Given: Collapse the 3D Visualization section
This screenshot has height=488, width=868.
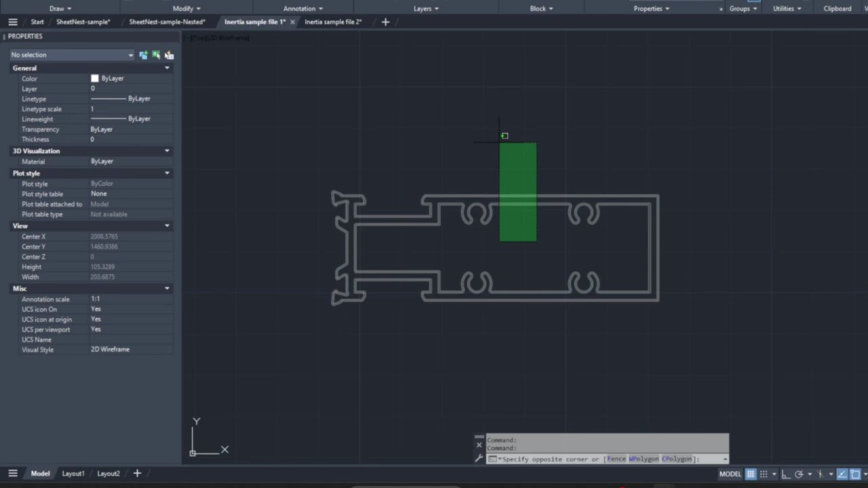Looking at the screenshot, I should (167, 150).
